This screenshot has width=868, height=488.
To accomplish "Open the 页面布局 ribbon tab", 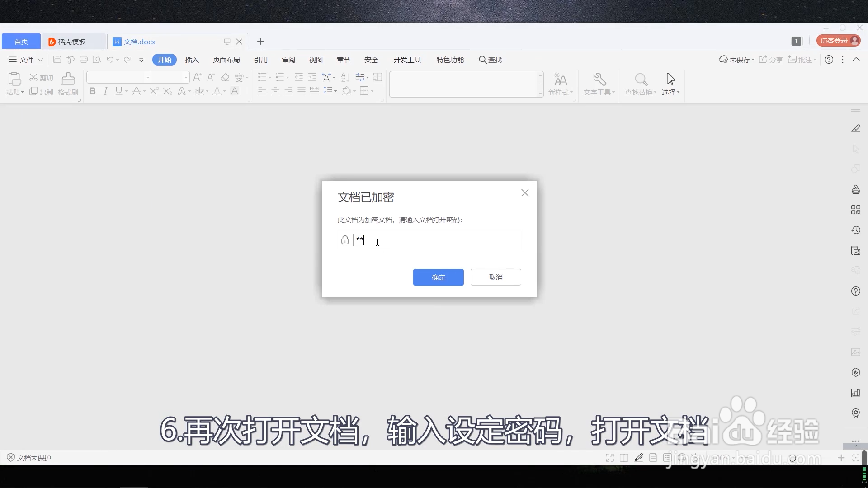I will coord(226,60).
